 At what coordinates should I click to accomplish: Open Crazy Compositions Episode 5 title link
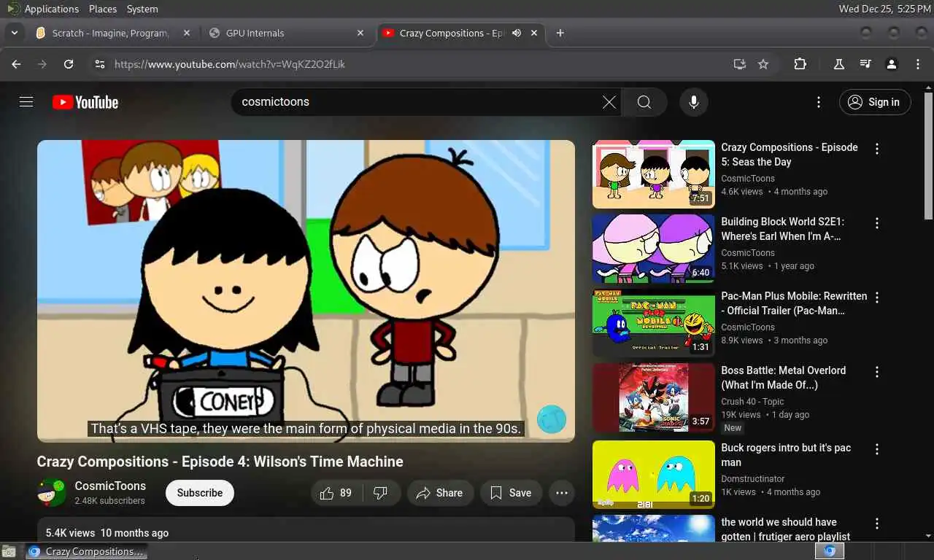tap(790, 155)
